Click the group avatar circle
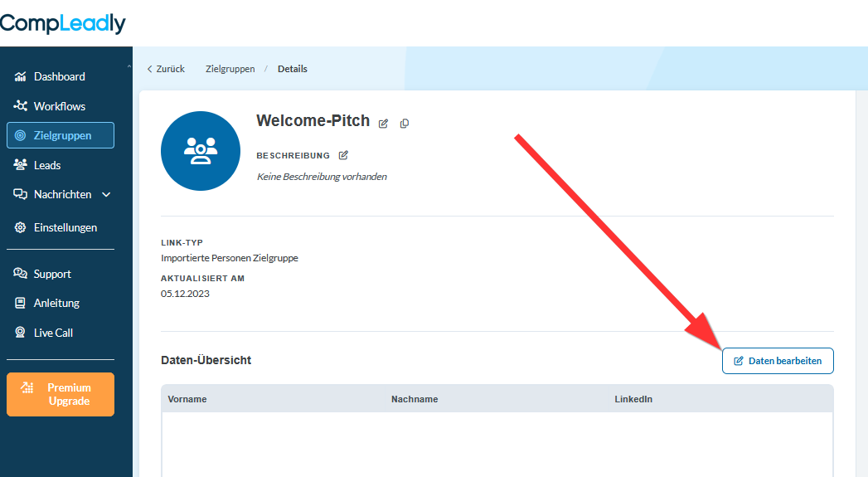868x477 pixels. (x=201, y=151)
